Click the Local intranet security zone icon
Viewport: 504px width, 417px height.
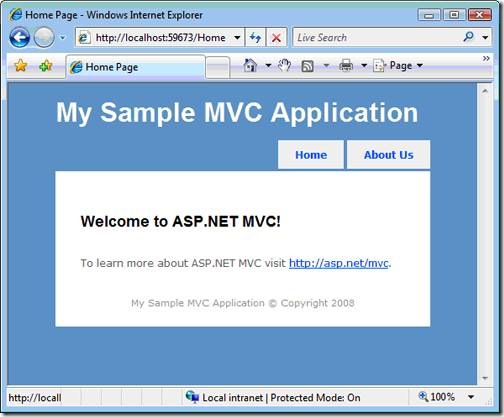click(x=192, y=397)
